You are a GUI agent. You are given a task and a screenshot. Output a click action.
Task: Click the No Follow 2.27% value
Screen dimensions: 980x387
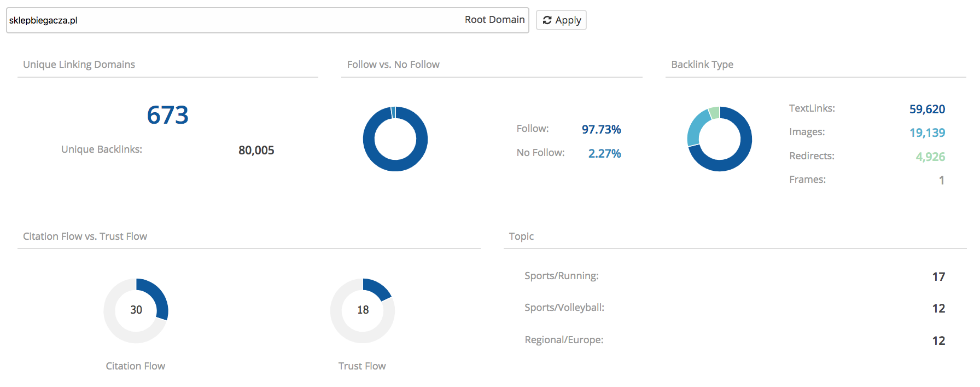tap(604, 154)
